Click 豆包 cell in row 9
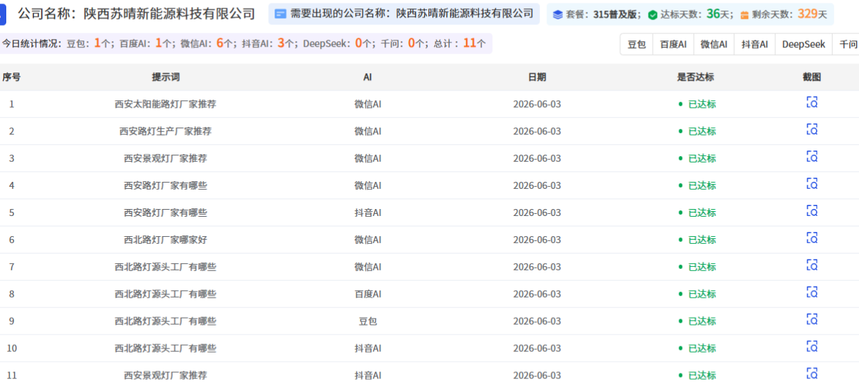Screen dimensions: 859x386 pos(368,321)
